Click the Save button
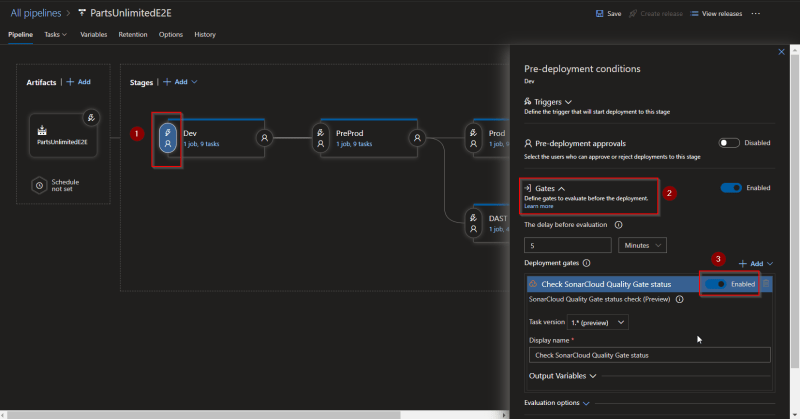The height and width of the screenshot is (419, 800). (x=609, y=14)
